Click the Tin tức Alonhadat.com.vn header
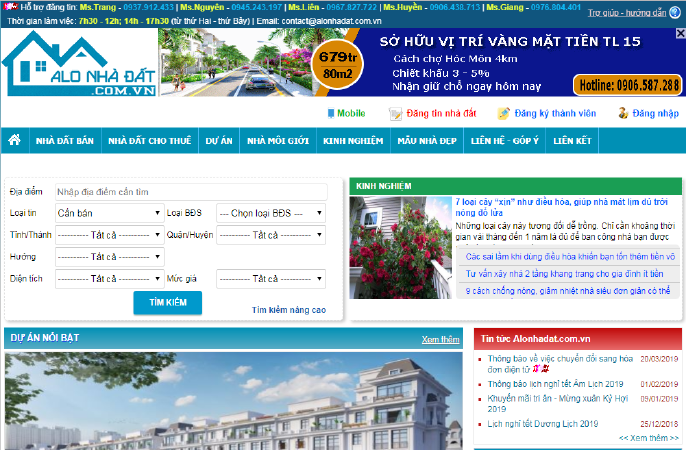Viewport: 686px width, 450px height. tap(578, 339)
